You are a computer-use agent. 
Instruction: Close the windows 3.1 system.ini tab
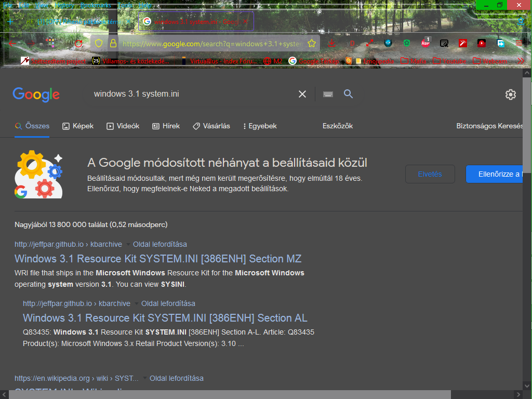click(245, 22)
